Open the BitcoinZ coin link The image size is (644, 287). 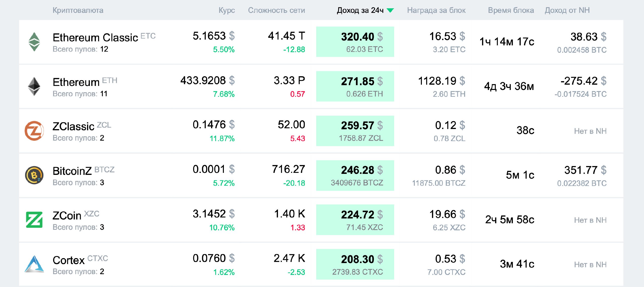click(x=72, y=171)
